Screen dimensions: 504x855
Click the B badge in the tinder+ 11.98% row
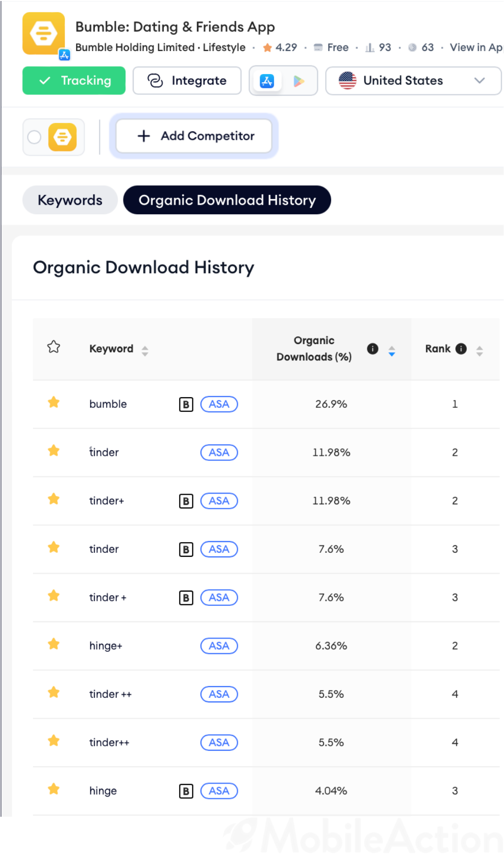[186, 501]
